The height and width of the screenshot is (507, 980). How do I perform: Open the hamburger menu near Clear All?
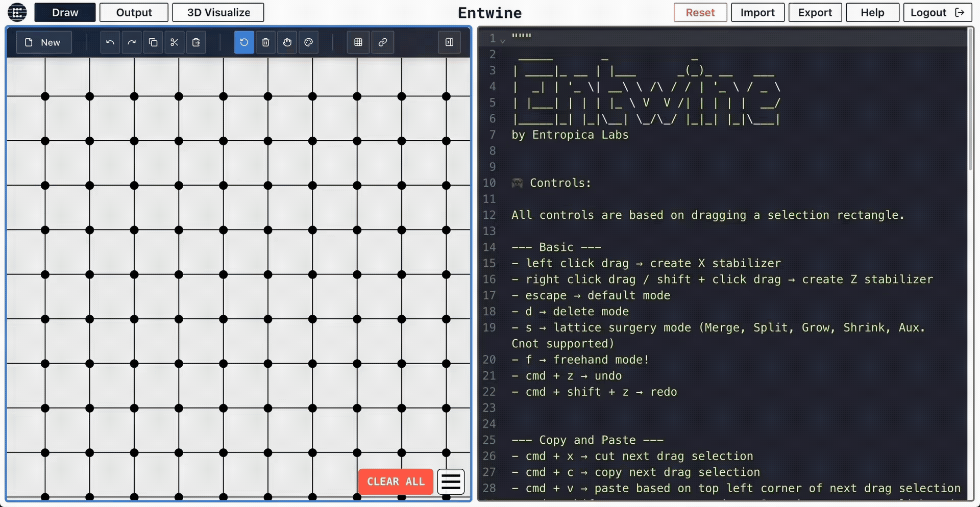click(x=451, y=481)
